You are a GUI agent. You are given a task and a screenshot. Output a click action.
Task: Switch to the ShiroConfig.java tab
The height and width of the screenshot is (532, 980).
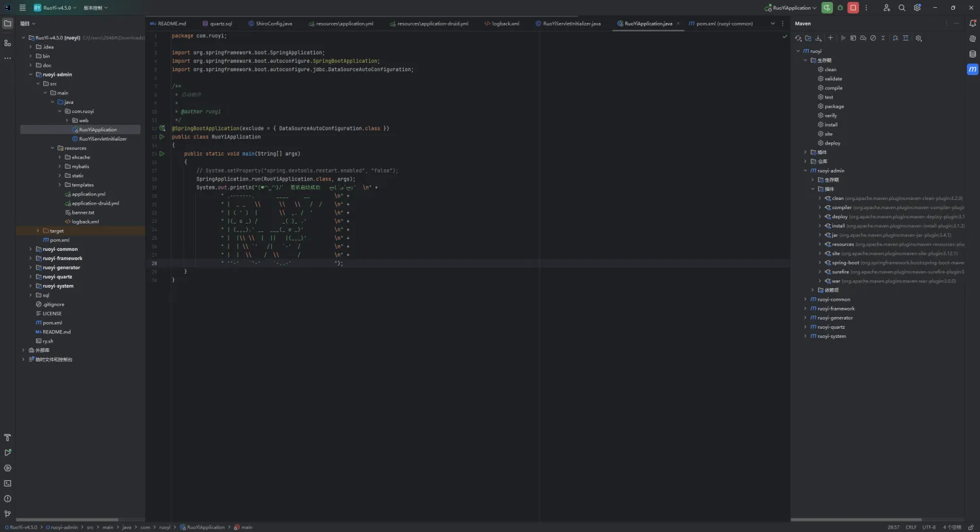270,24
